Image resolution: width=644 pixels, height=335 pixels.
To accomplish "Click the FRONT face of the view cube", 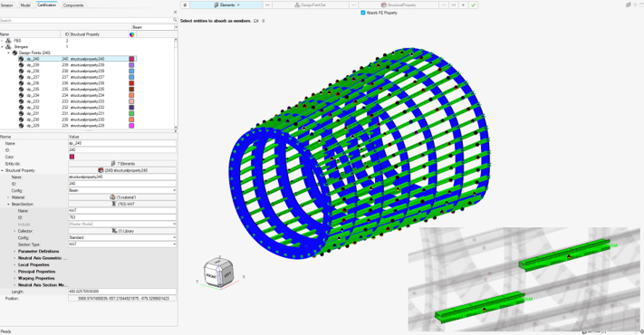I will [x=212, y=276].
